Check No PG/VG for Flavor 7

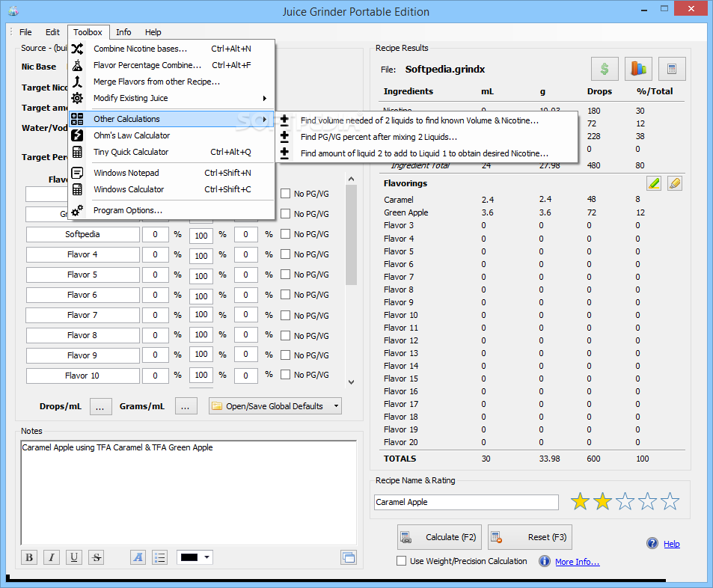(x=285, y=315)
